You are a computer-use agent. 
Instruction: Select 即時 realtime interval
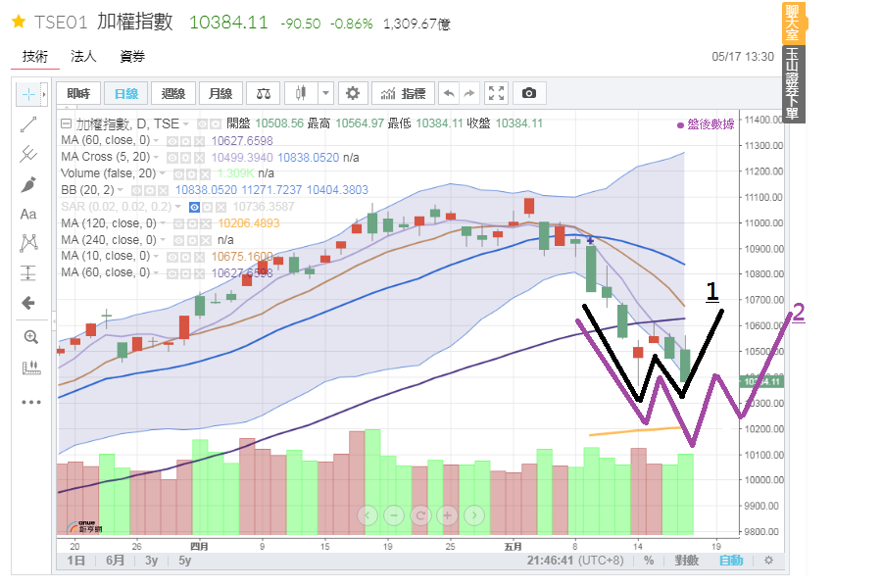pos(78,93)
